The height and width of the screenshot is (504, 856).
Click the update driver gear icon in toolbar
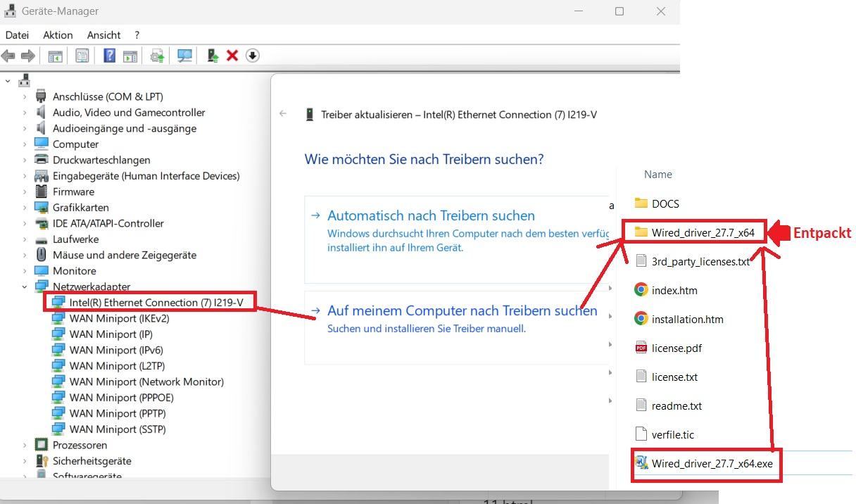pyautogui.click(x=158, y=56)
